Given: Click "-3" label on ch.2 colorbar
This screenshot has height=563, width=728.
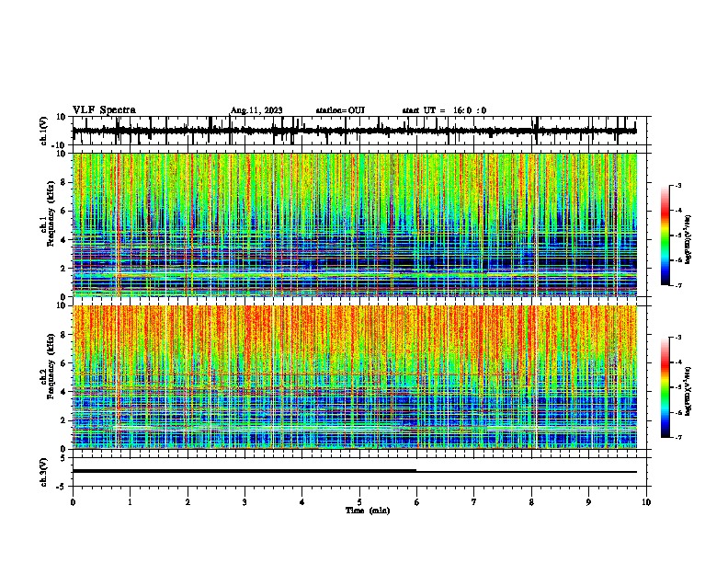Looking at the screenshot, I should point(677,338).
